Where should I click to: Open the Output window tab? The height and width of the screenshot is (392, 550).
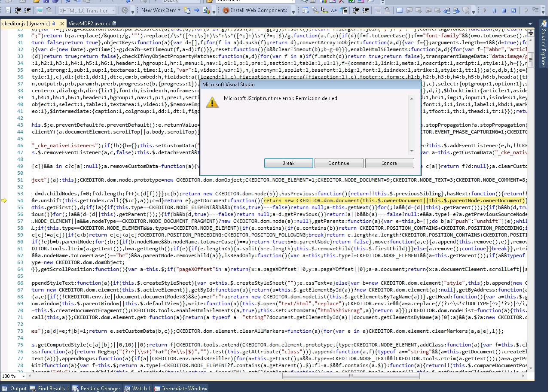15,388
